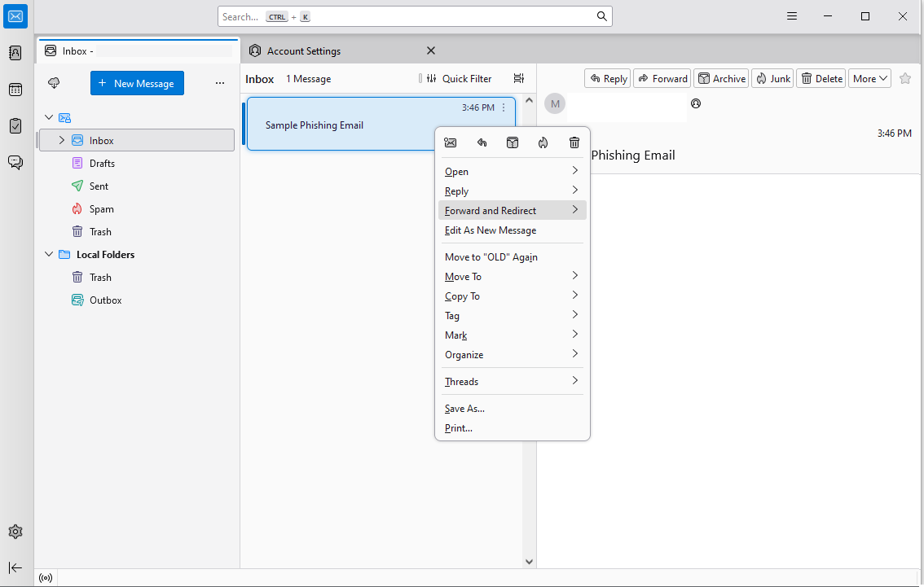Mark message as Junk via toolbar
Image resolution: width=924 pixels, height=587 pixels.
(x=773, y=78)
